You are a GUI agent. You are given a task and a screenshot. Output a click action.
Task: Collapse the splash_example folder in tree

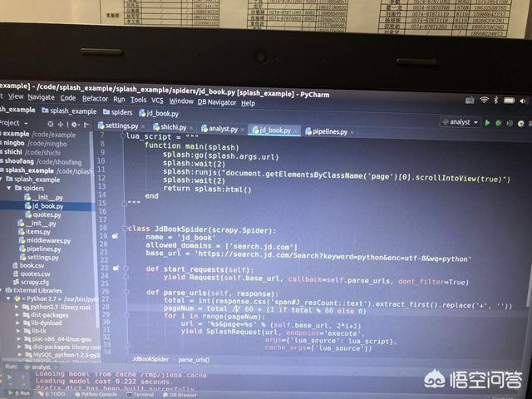2,179
